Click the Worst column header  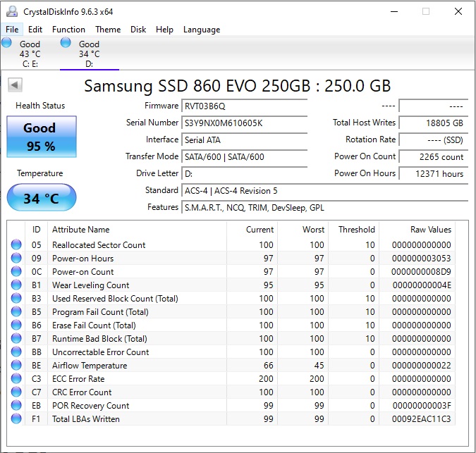pos(303,230)
